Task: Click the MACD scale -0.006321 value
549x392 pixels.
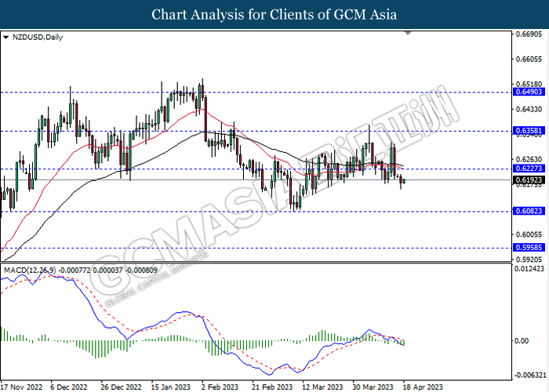Action: coord(529,376)
